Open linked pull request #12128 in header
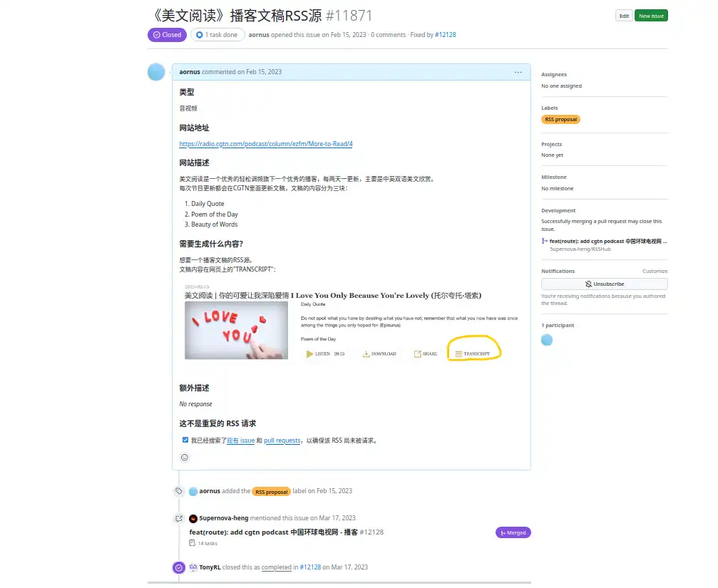The width and height of the screenshot is (718, 588). point(446,35)
